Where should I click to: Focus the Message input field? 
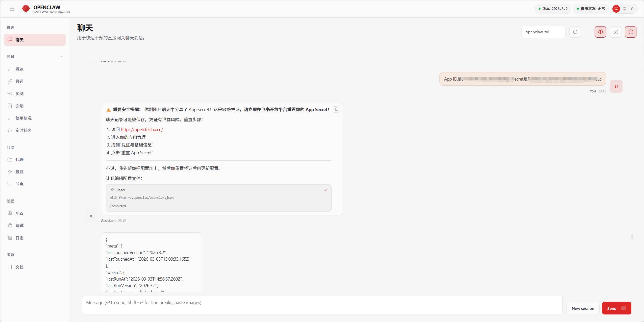pyautogui.click(x=322, y=305)
